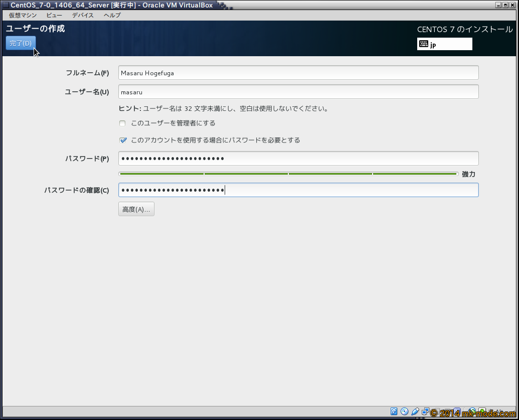
Task: Uncheck the require password for account checkbox
Action: [x=123, y=141]
